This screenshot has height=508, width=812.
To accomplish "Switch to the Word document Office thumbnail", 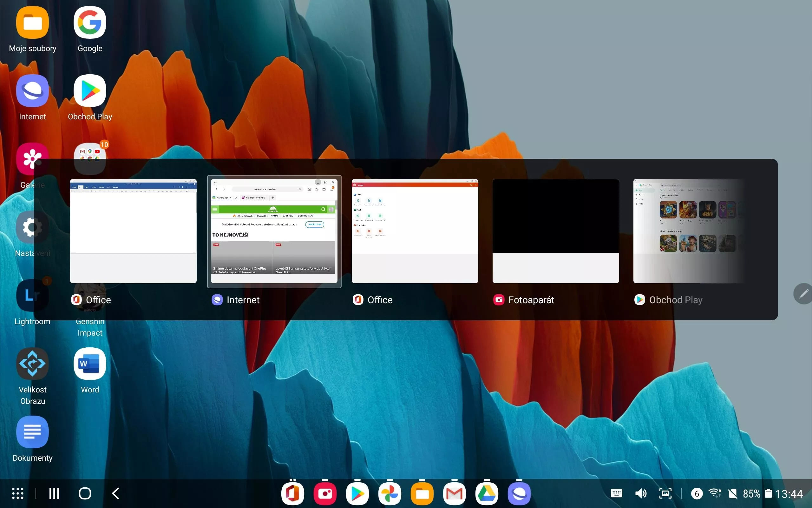I will click(x=133, y=231).
